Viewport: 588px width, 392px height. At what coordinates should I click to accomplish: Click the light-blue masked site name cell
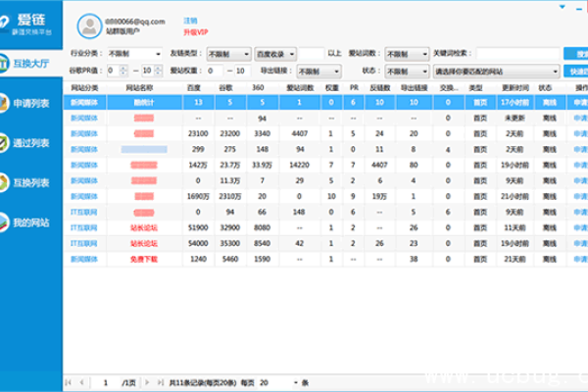tap(144, 150)
